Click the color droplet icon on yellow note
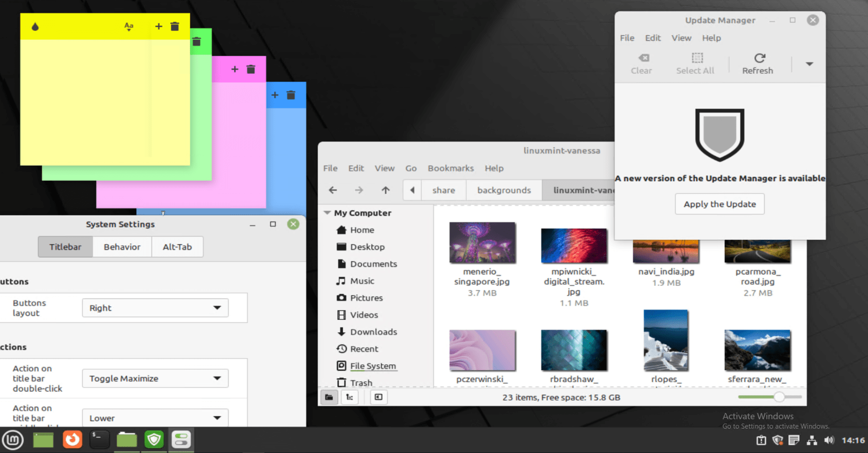The image size is (868, 453). tap(35, 27)
